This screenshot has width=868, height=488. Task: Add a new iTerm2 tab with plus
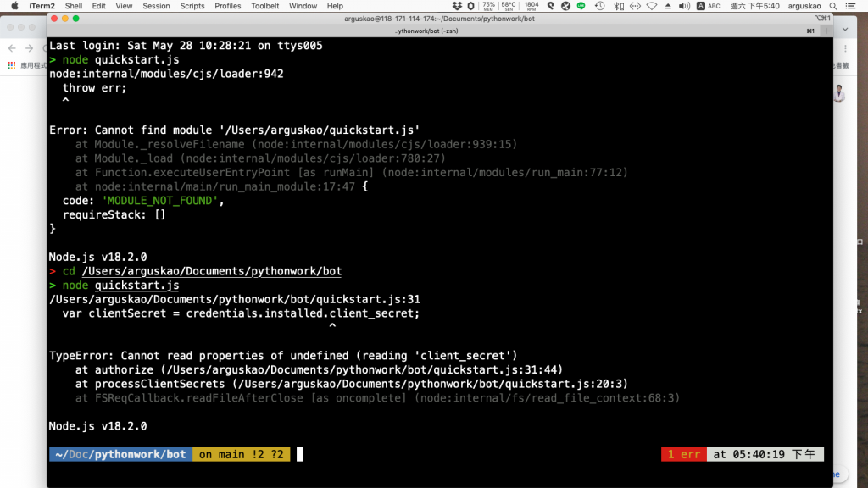tap(826, 31)
